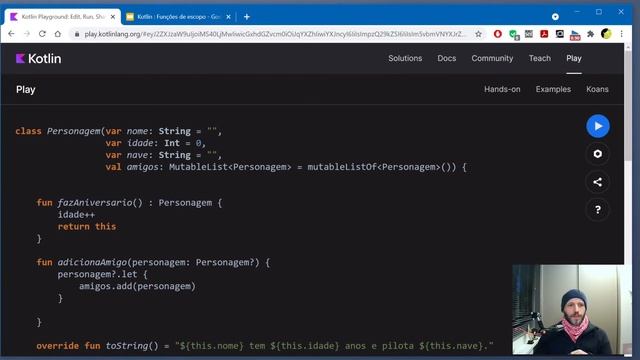The image size is (640, 360).
Task: Click 'return this' in the code
Action: coord(87,227)
